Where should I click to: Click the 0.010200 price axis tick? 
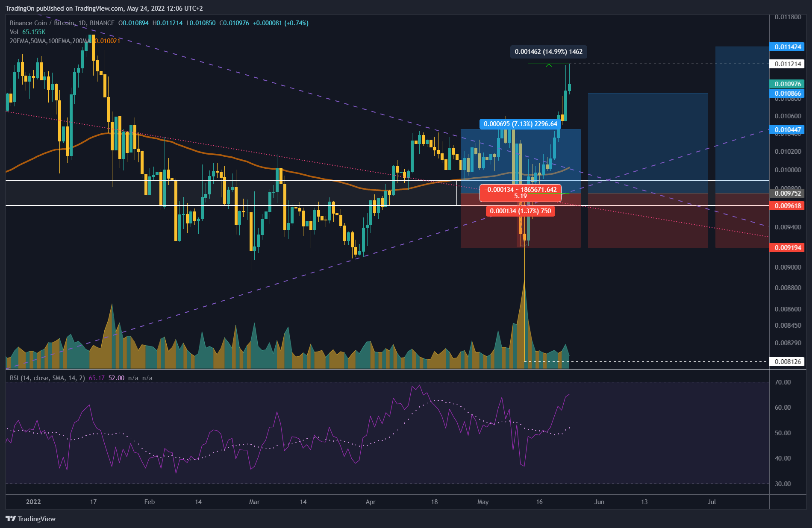tap(788, 152)
